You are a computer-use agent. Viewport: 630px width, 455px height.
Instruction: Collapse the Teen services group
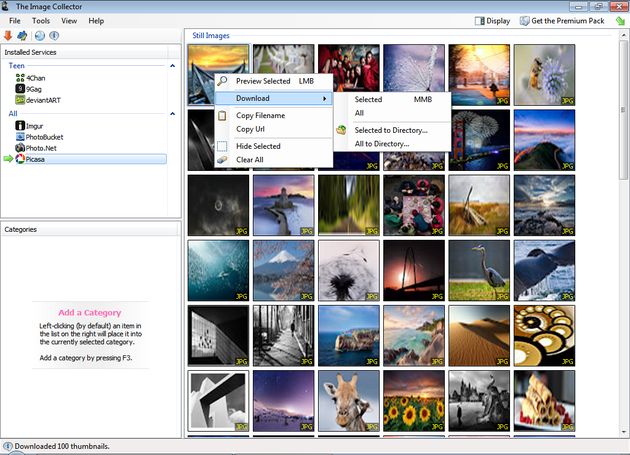pyautogui.click(x=172, y=66)
